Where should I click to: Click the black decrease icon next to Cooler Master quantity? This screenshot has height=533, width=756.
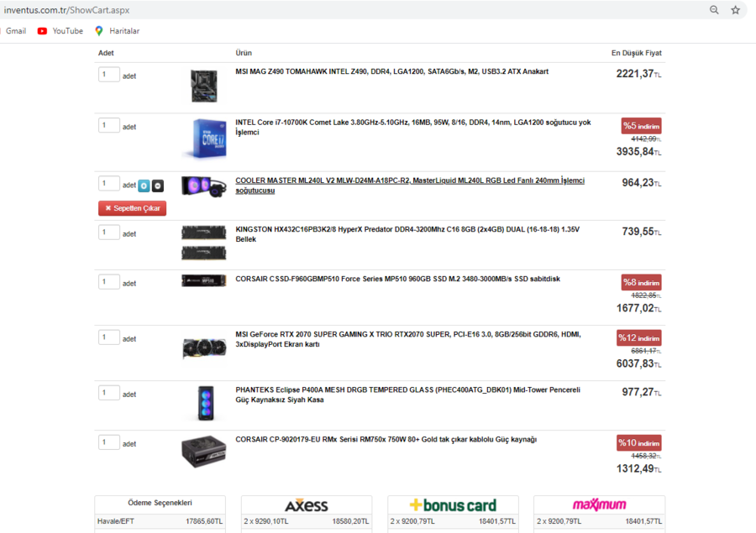click(x=158, y=186)
